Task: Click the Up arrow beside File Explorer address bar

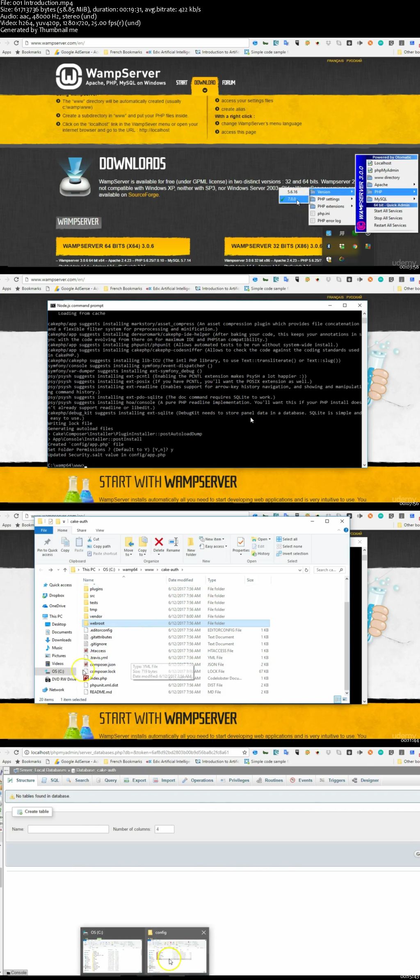Action: 65,570
